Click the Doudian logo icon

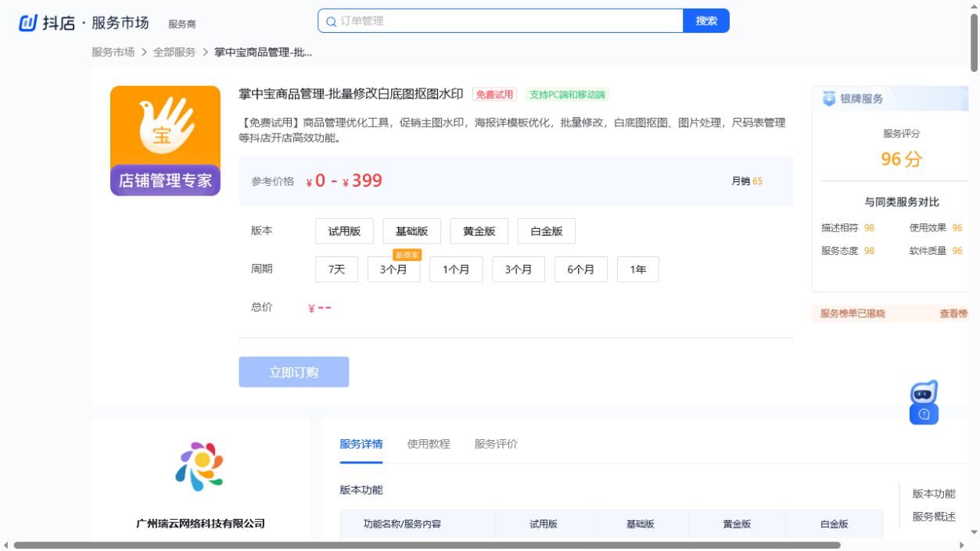[x=28, y=23]
